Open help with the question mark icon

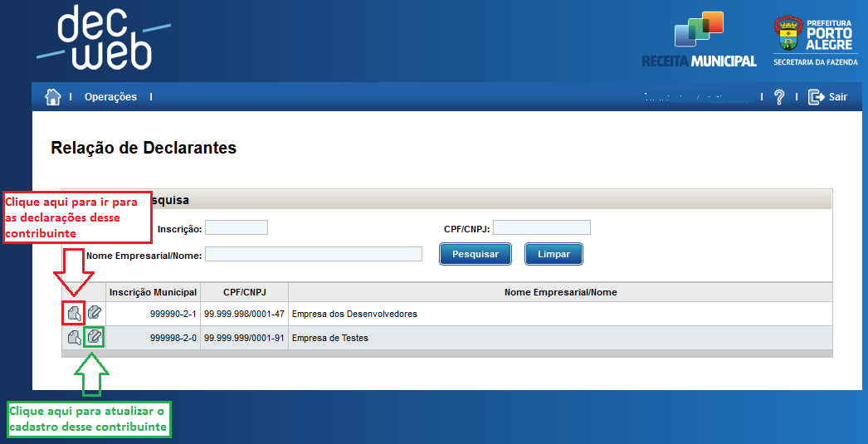pos(778,97)
